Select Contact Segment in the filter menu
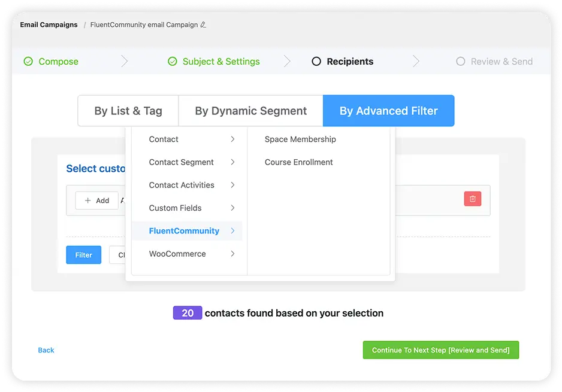The width and height of the screenshot is (562, 392). point(187,162)
